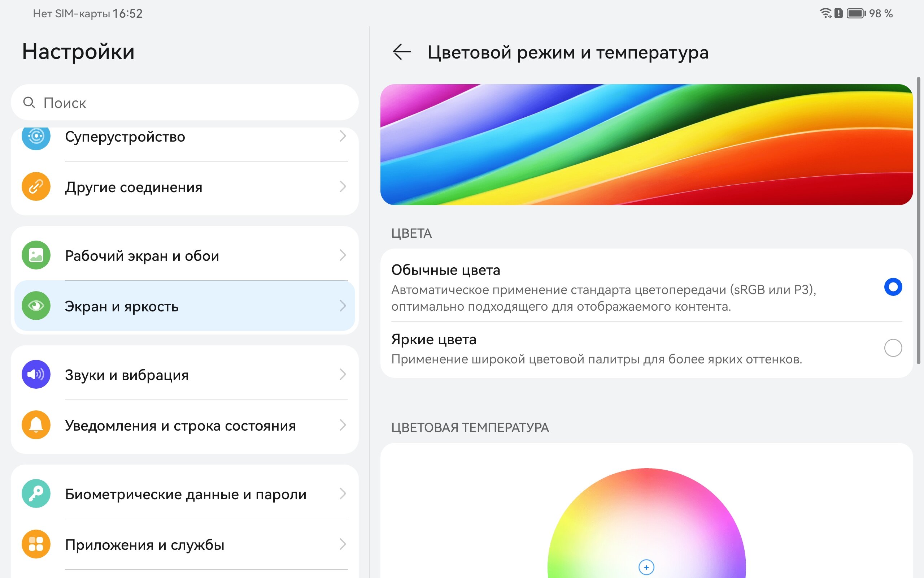
Task: Click the right panel scrollbar
Action: [x=918, y=220]
